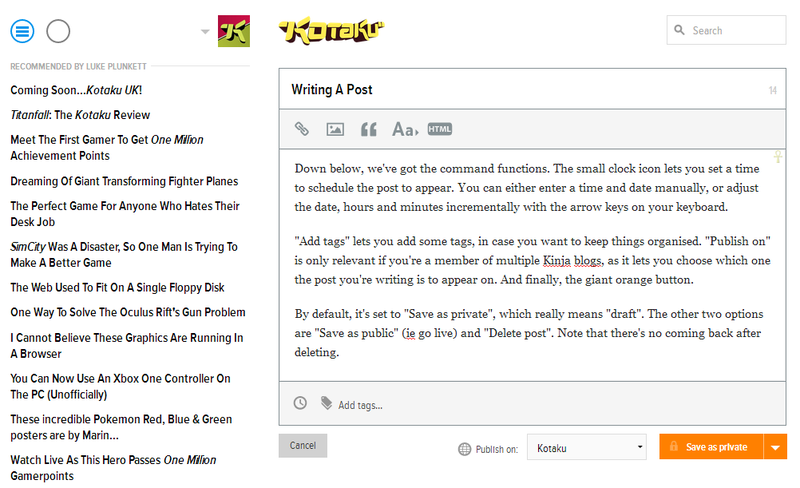Open "Watch Live As This Hero Passes" link
Screen dimensions: 800x488
click(x=113, y=468)
